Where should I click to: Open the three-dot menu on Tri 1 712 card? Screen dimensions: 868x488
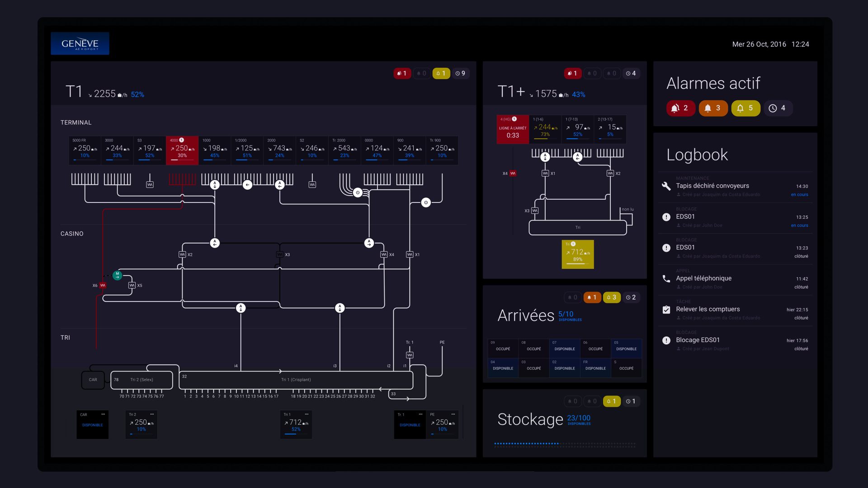(x=307, y=414)
